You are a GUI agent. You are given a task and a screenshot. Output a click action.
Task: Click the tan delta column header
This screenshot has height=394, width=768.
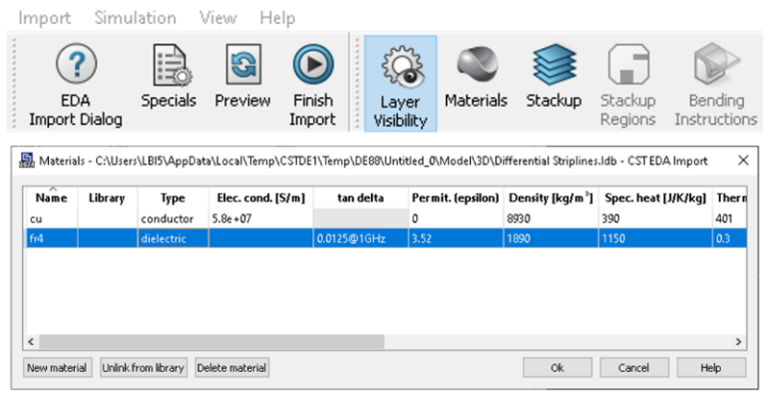pos(360,198)
